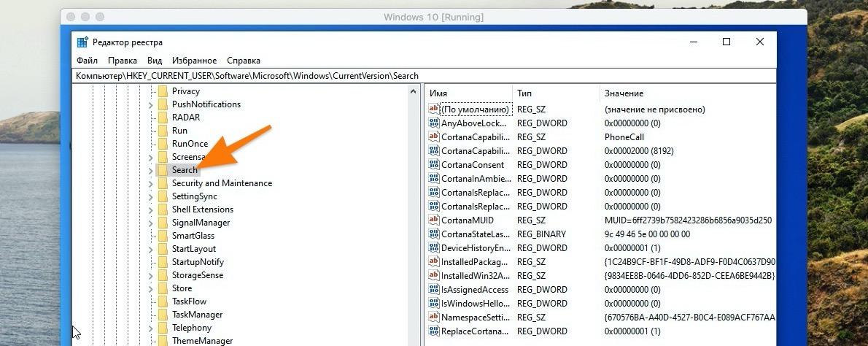
Task: Click the binary icon beside CortanaConsent
Action: (434, 164)
